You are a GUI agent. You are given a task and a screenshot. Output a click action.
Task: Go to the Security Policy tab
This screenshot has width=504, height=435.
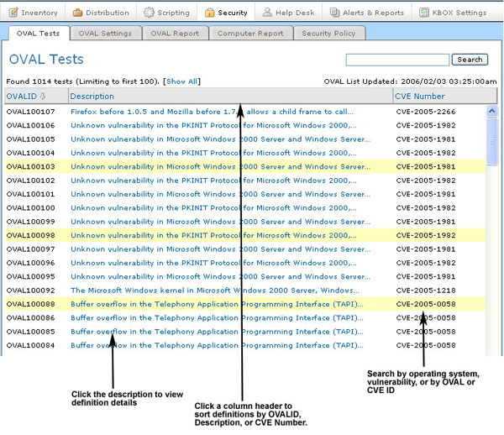pos(328,34)
